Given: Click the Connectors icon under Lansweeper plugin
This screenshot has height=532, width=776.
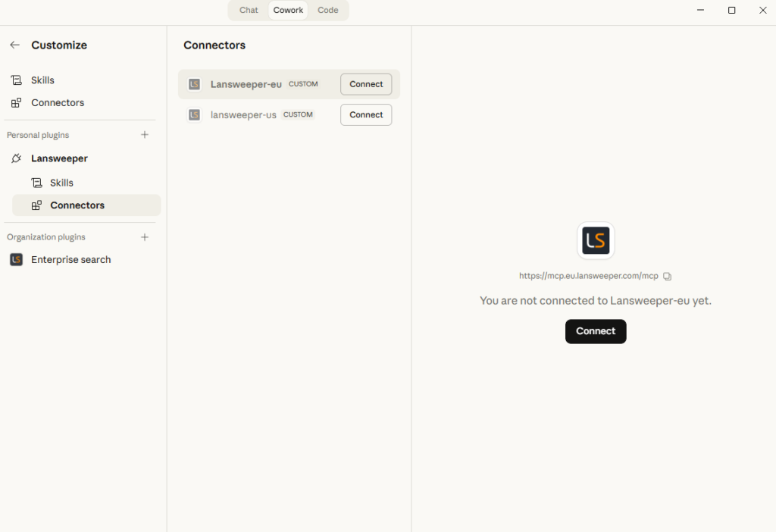Looking at the screenshot, I should click(x=36, y=205).
